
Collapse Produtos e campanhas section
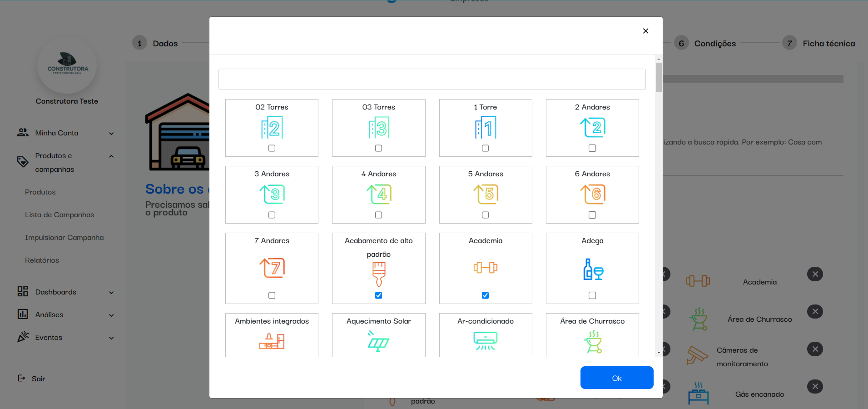111,156
